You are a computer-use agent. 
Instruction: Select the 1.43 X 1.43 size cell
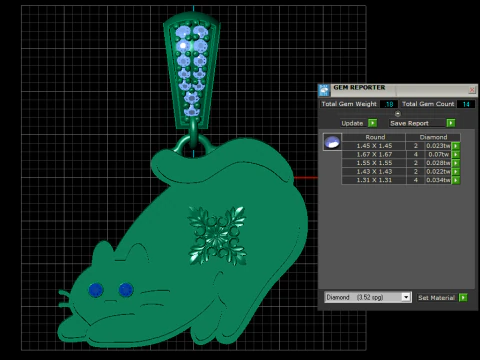click(x=374, y=172)
